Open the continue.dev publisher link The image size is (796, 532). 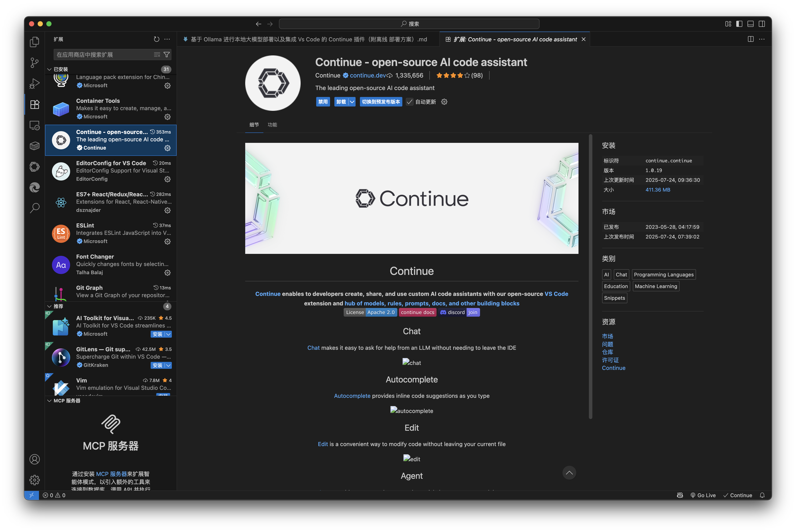pos(368,75)
